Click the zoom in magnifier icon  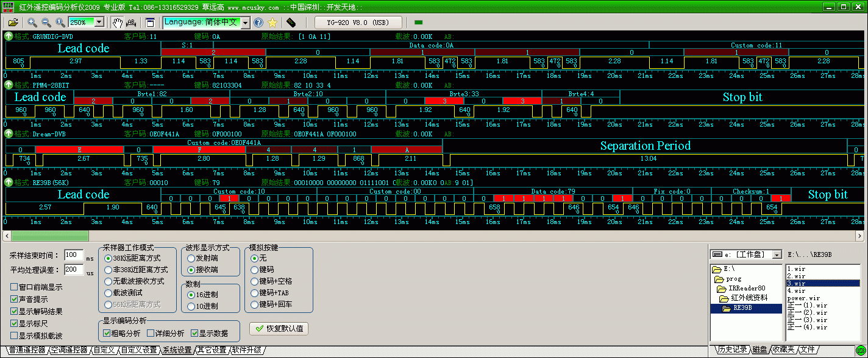[32, 23]
